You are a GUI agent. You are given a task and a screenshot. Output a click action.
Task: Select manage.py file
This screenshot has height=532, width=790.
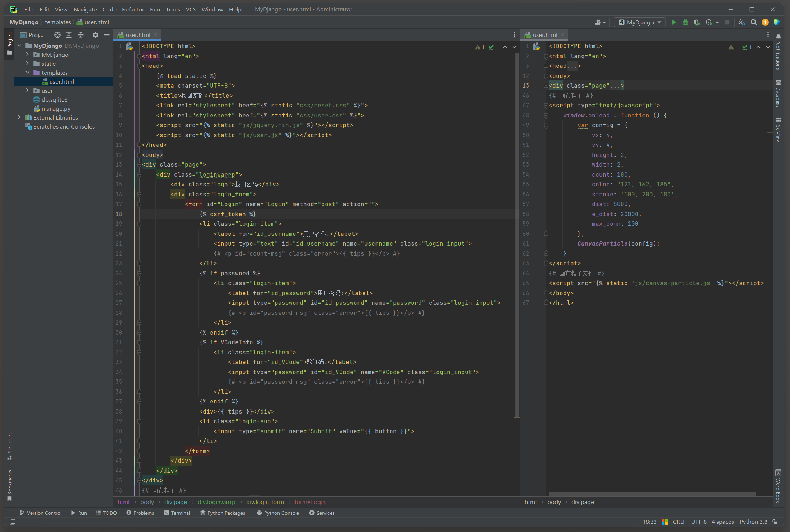[56, 108]
